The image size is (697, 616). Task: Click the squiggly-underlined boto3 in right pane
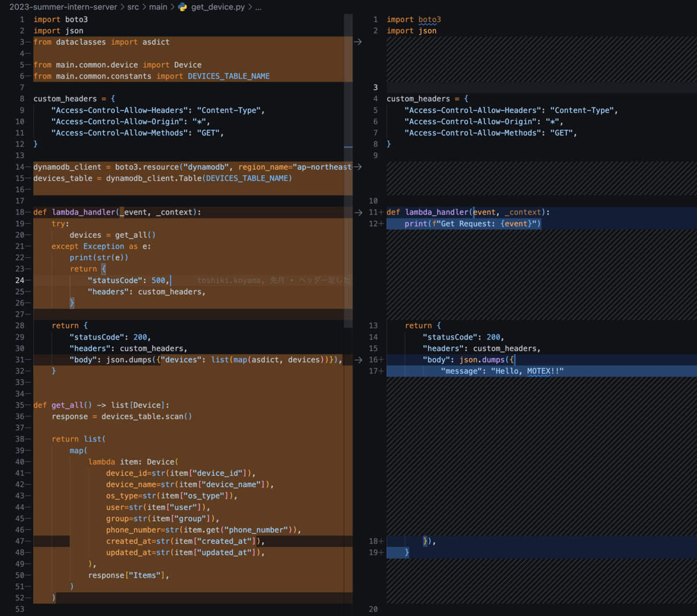[430, 19]
